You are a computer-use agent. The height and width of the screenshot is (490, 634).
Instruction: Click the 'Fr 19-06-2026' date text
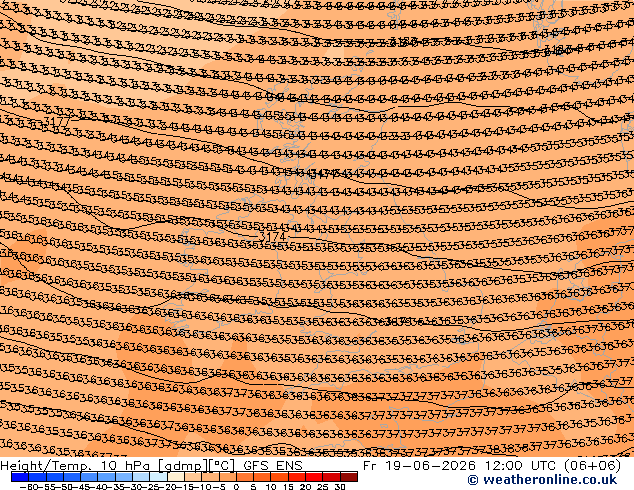[x=419, y=466]
